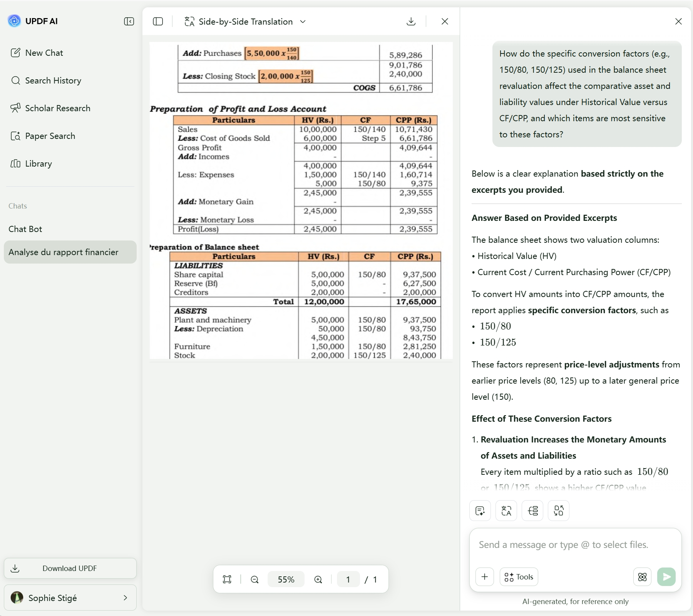693x616 pixels.
Task: Click the 'Furniture' row label
Action: point(192,346)
